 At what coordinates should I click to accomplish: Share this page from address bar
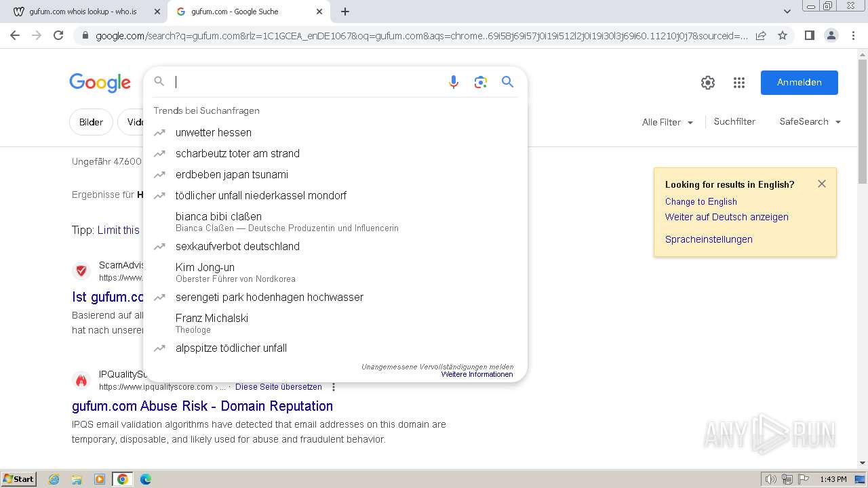(x=761, y=35)
